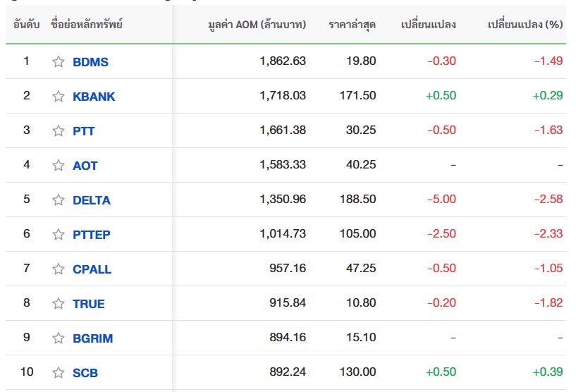Toggle the star next to TRUE
Image resolution: width=583 pixels, height=392 pixels.
pos(59,303)
